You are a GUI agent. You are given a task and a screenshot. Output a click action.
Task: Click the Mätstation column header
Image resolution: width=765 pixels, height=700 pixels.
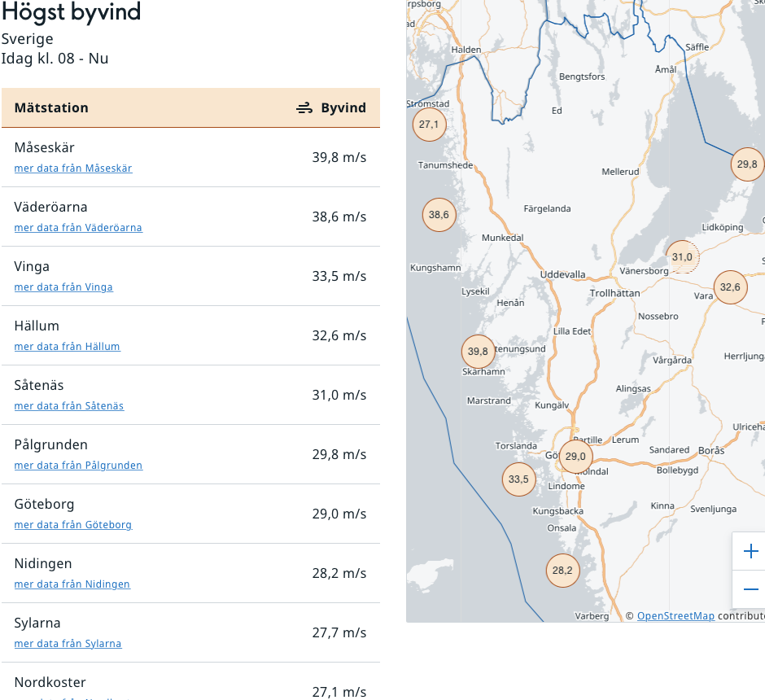coord(51,108)
